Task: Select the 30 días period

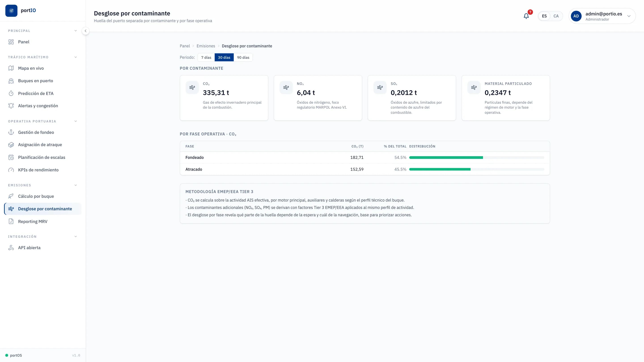Action: click(224, 57)
